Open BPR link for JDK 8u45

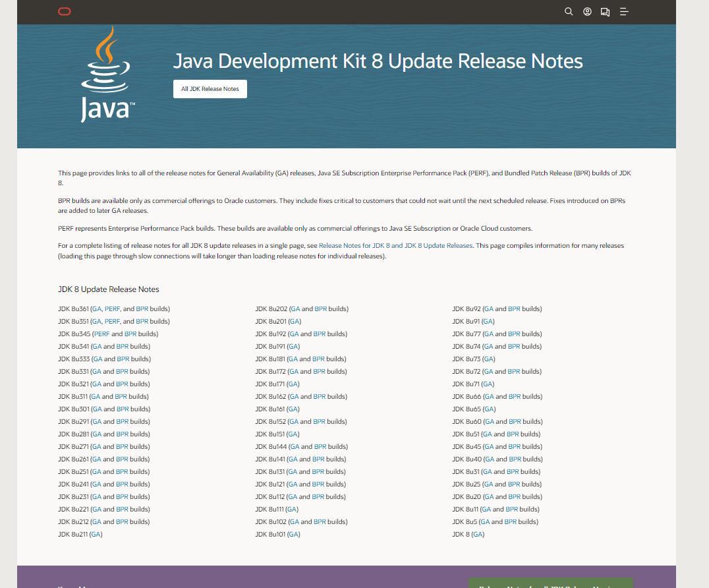515,447
